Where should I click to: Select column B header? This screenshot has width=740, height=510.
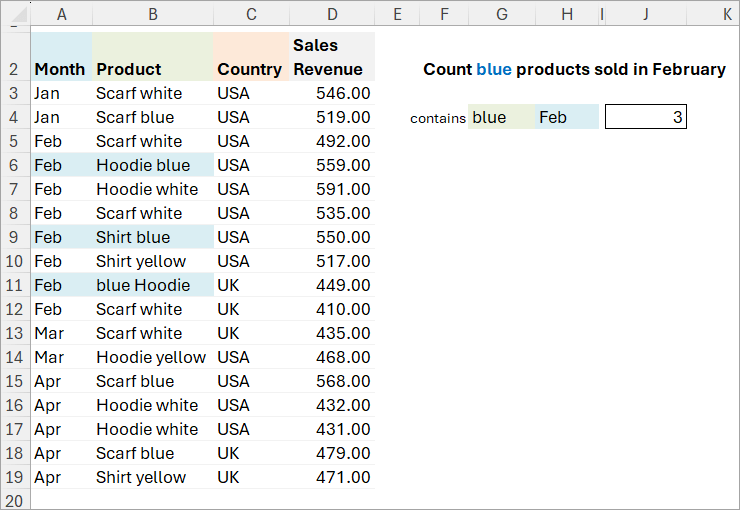153,14
